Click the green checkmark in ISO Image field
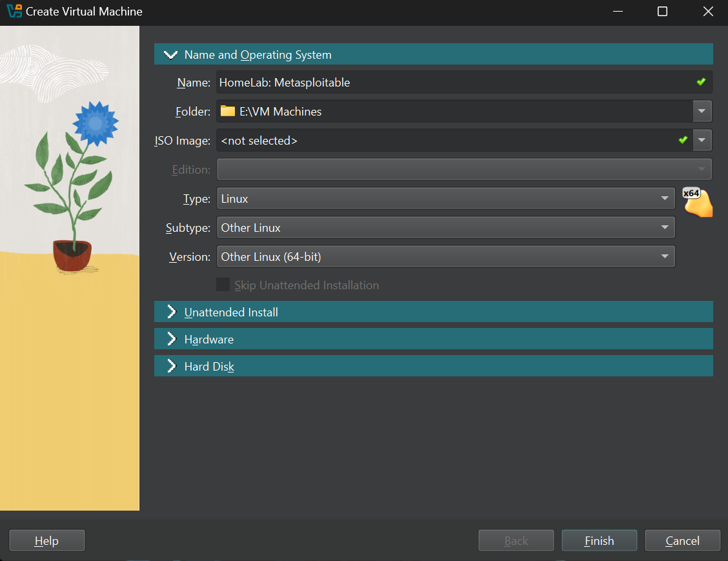This screenshot has height=561, width=728. [683, 139]
